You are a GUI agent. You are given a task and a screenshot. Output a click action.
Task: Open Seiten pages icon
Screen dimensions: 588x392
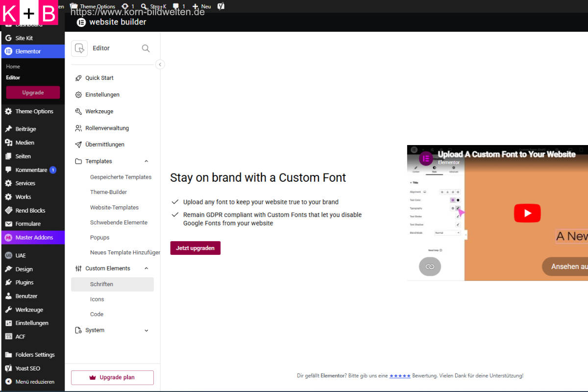pyautogui.click(x=8, y=156)
